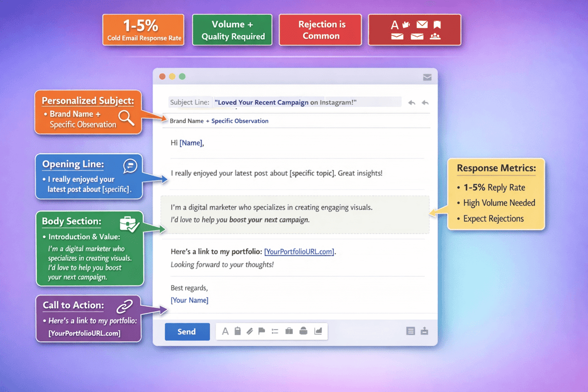The width and height of the screenshot is (588, 392).
Task: Select the pencil edit icon in toolbar
Action: coord(250,331)
